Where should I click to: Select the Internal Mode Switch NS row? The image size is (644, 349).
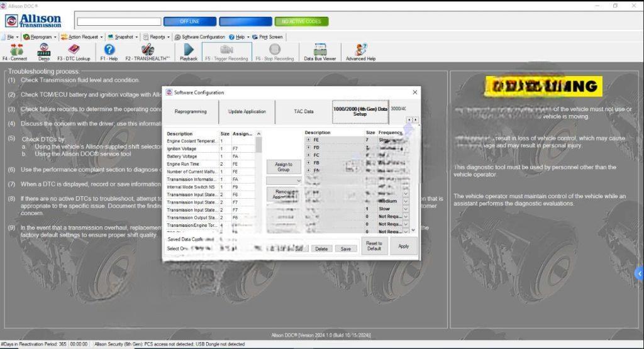click(x=210, y=187)
